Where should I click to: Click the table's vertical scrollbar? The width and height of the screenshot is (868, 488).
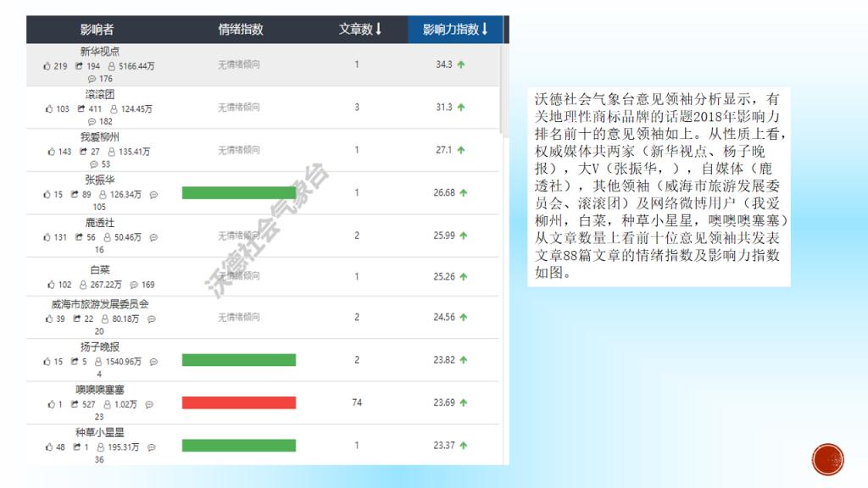(505, 85)
